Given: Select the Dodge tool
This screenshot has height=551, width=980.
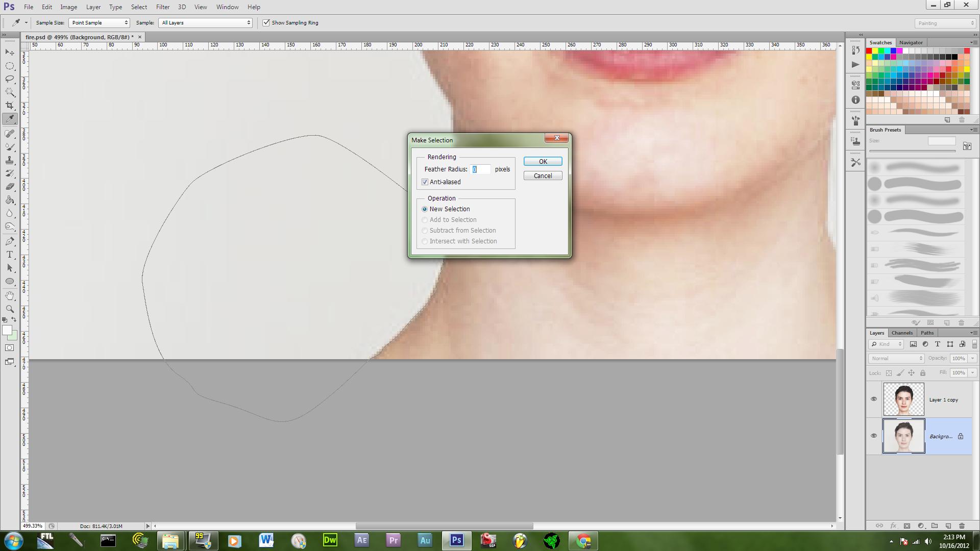Looking at the screenshot, I should click(10, 227).
